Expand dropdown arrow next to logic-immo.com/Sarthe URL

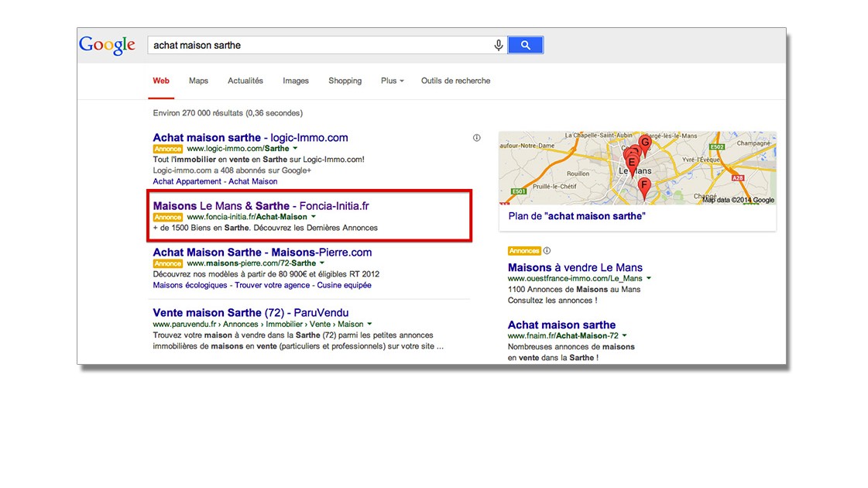coord(295,149)
